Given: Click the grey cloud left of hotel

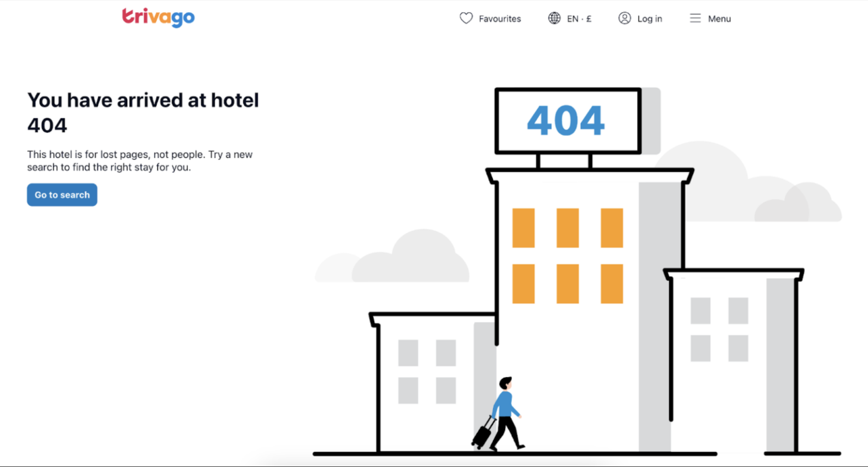Looking at the screenshot, I should (x=392, y=257).
